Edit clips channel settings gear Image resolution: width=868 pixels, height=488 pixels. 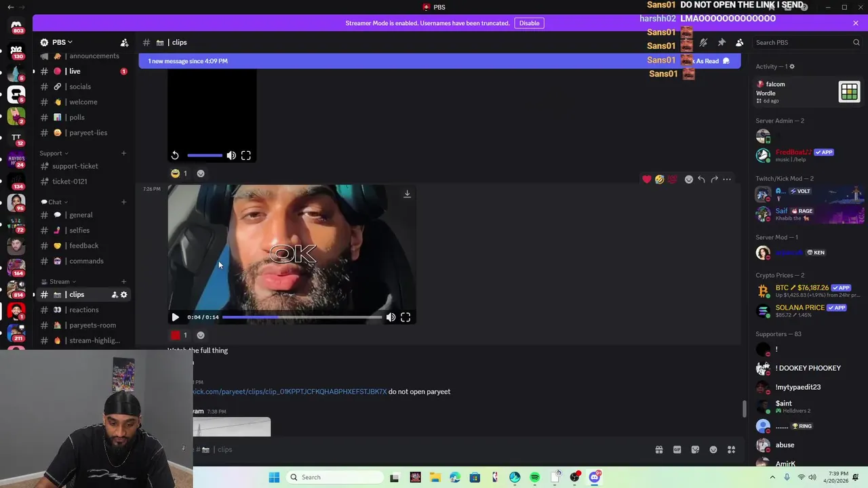point(124,295)
